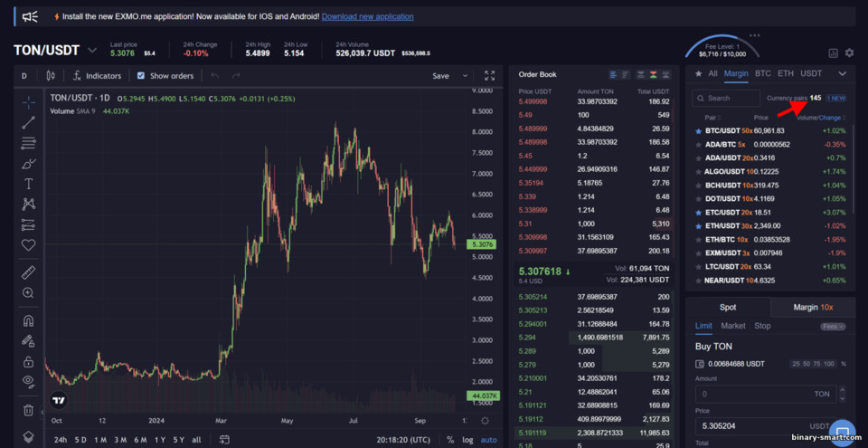Viewport: 868px width, 448px height.
Task: Expand the TON/USDT pair selector
Action: point(92,51)
